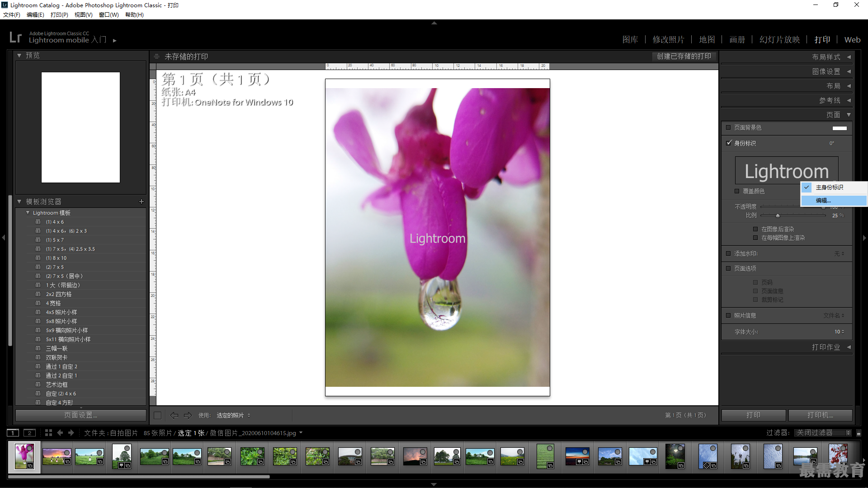Screen dimensions: 868x488
Task: Show next page with toolbar right arrow
Action: pyautogui.click(x=188, y=415)
